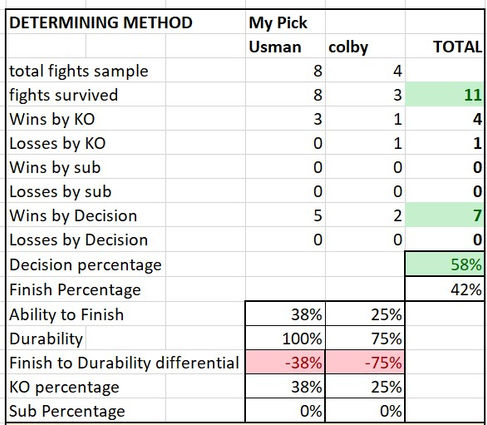This screenshot has height=425, width=487.
Task: Select colby's Durability 75% cell
Action: [365, 338]
